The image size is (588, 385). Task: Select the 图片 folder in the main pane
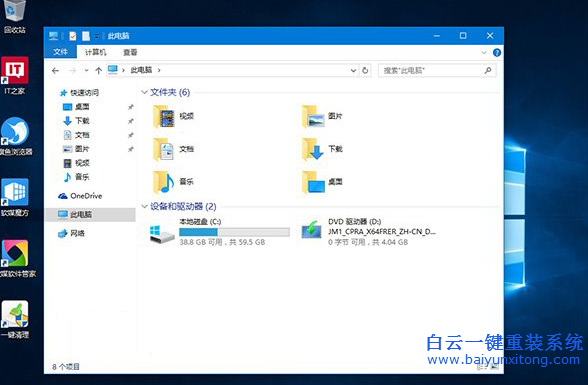pyautogui.click(x=322, y=116)
